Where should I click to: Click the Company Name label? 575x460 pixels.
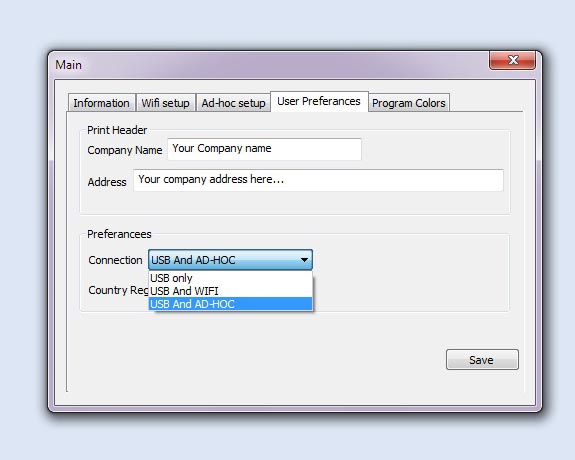pos(125,150)
